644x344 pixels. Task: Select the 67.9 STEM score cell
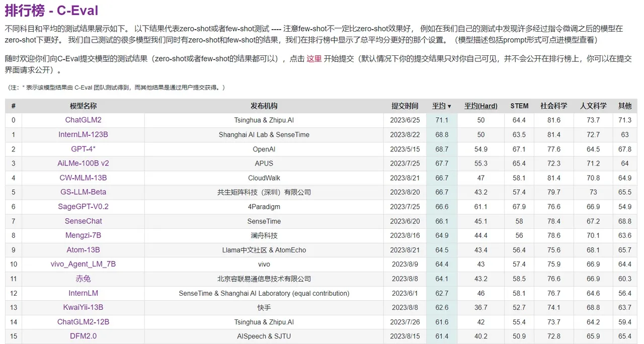pos(519,207)
